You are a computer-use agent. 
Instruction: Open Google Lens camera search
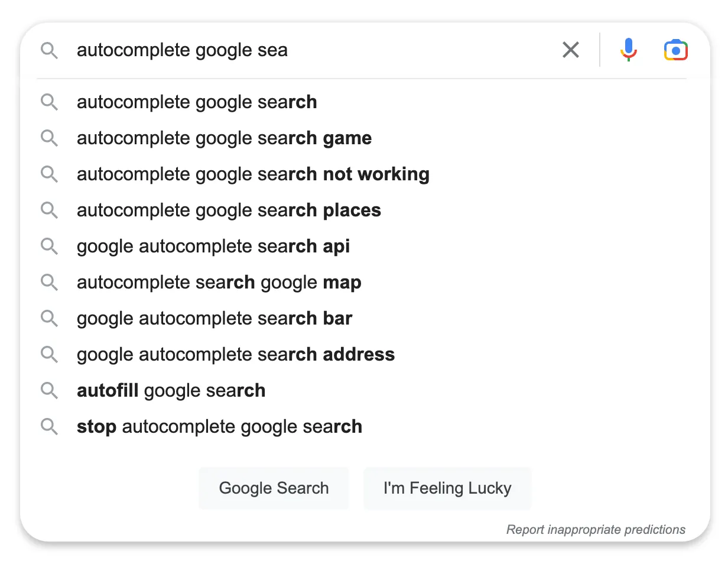coord(675,50)
